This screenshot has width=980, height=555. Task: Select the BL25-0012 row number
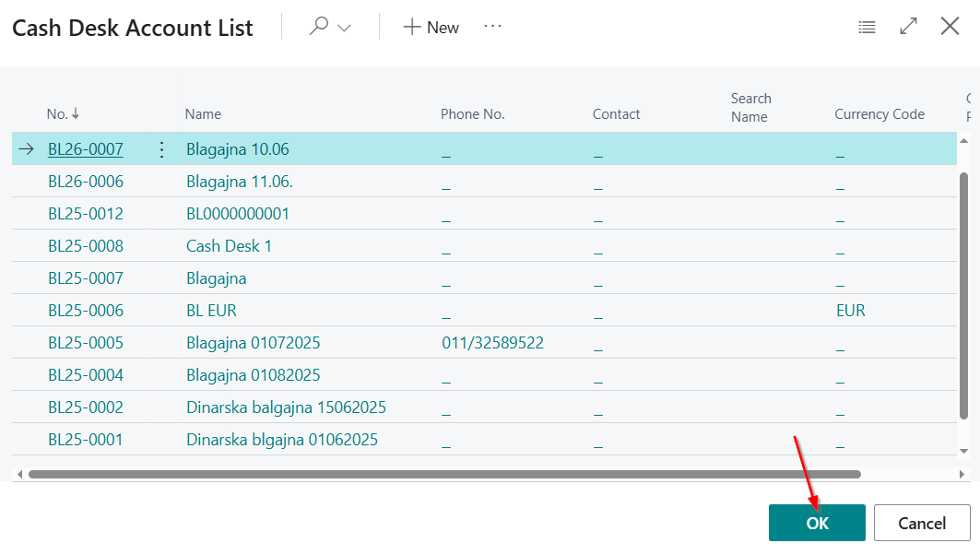[x=86, y=214]
